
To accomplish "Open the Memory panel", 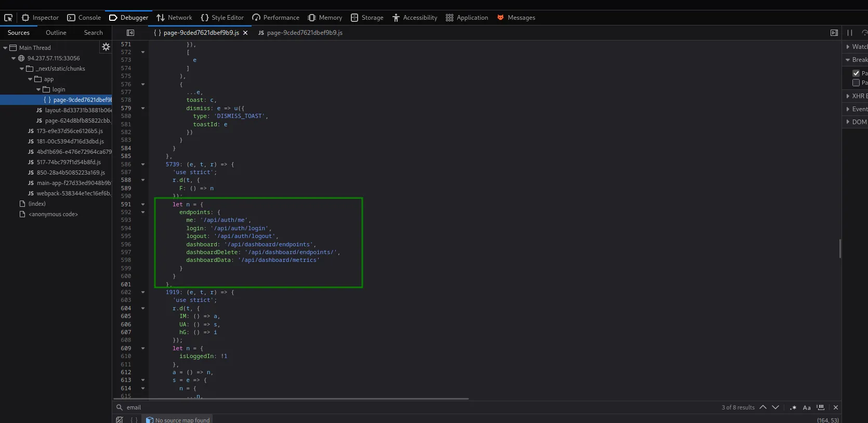I will click(325, 18).
